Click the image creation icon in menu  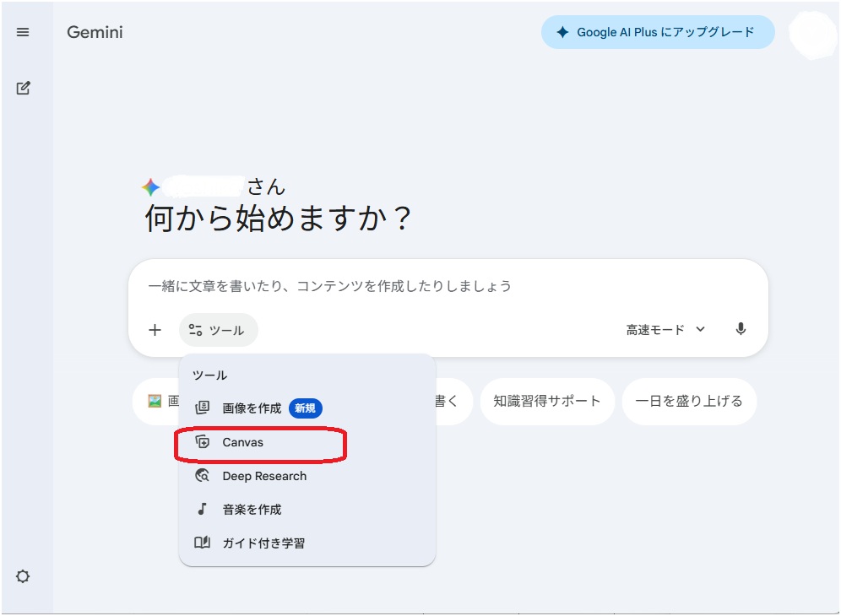202,408
